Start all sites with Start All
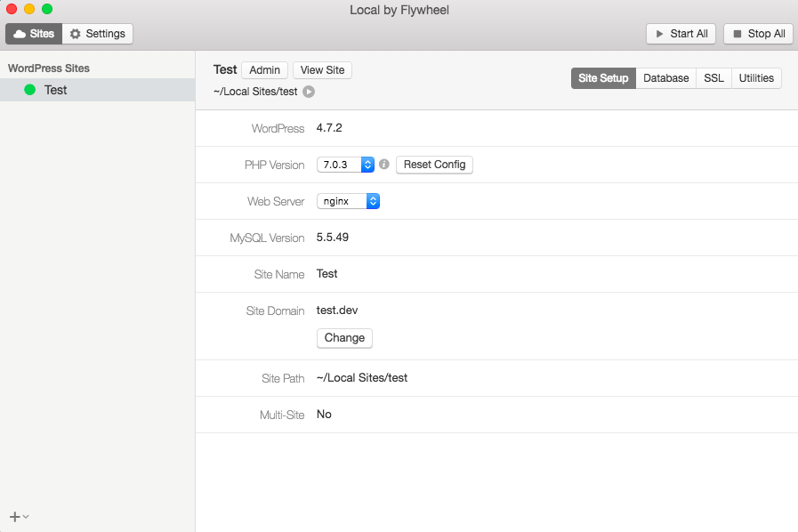 click(x=681, y=34)
